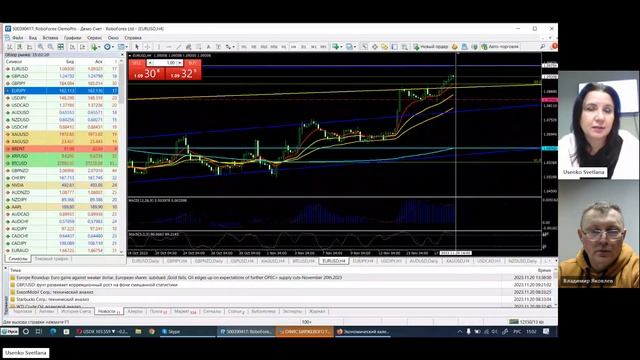The width and height of the screenshot is (640, 360).
Task: Open the Вставка menu
Action: (x=50, y=38)
